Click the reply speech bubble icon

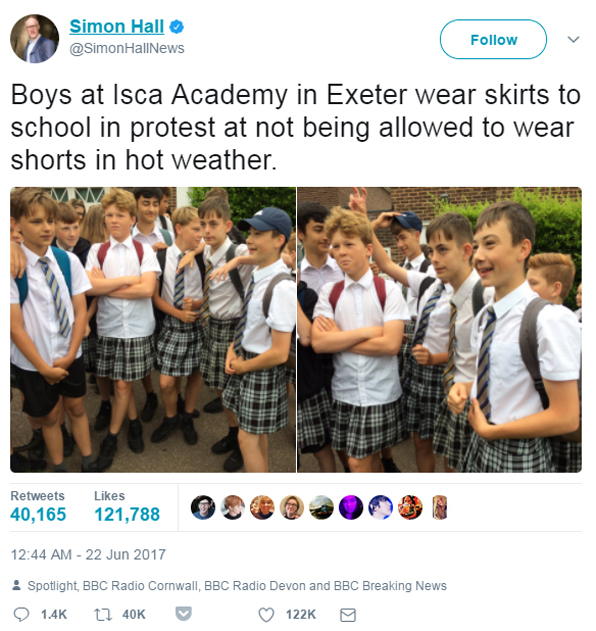21,615
